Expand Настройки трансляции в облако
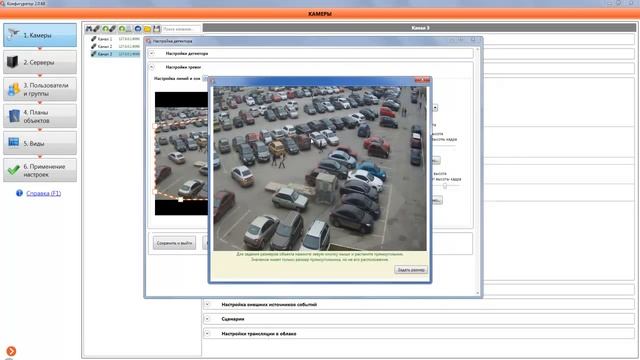640x360 pixels. point(207,333)
